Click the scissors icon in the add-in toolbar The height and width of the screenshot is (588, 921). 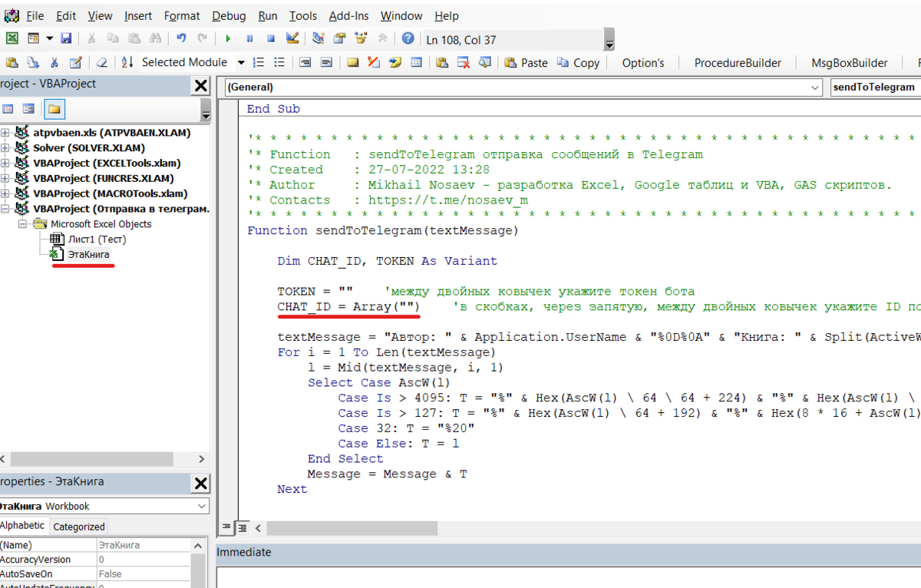pos(54,63)
